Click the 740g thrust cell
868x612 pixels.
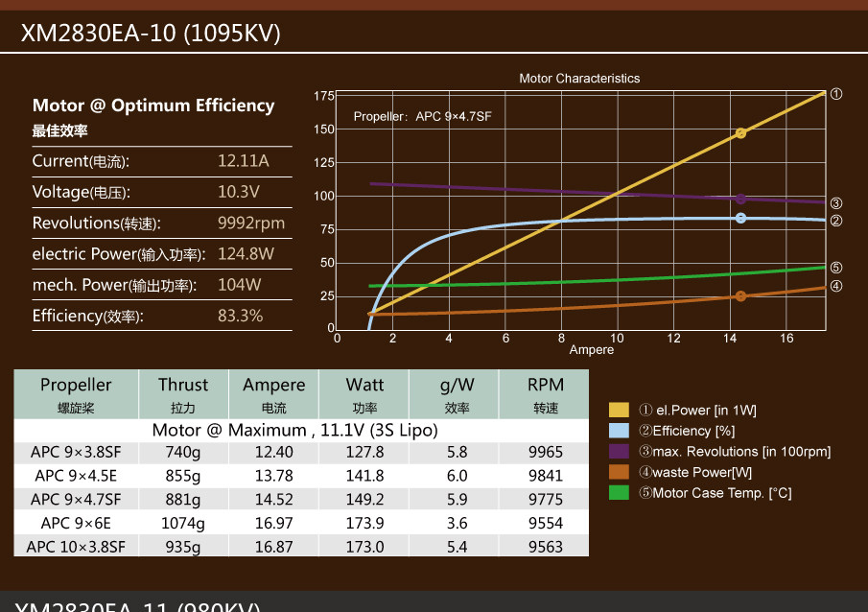click(183, 453)
